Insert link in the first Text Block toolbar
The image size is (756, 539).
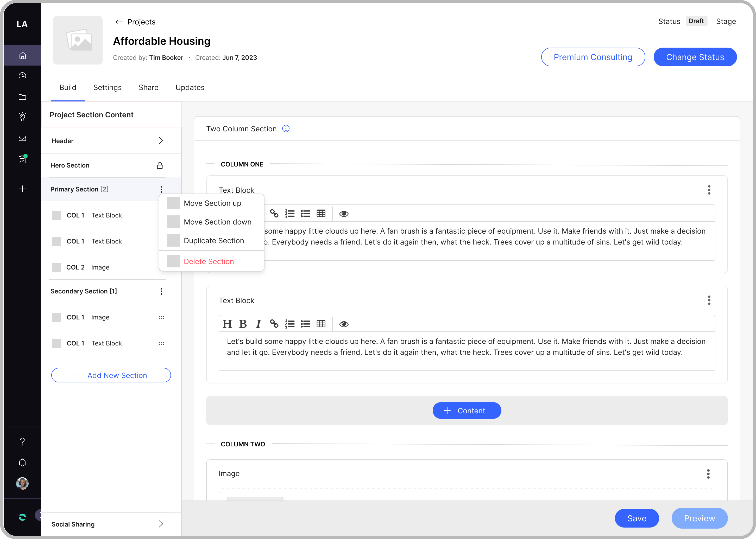[x=274, y=213]
